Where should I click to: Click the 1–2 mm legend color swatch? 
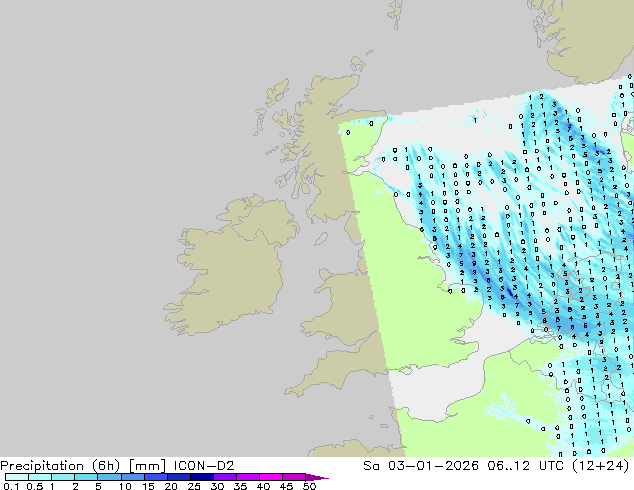[x=63, y=477]
